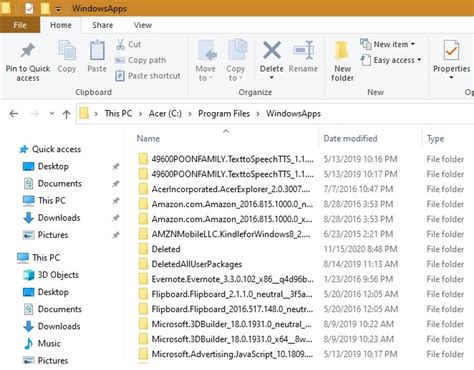Click Acer (C:) in the address bar

pos(165,114)
